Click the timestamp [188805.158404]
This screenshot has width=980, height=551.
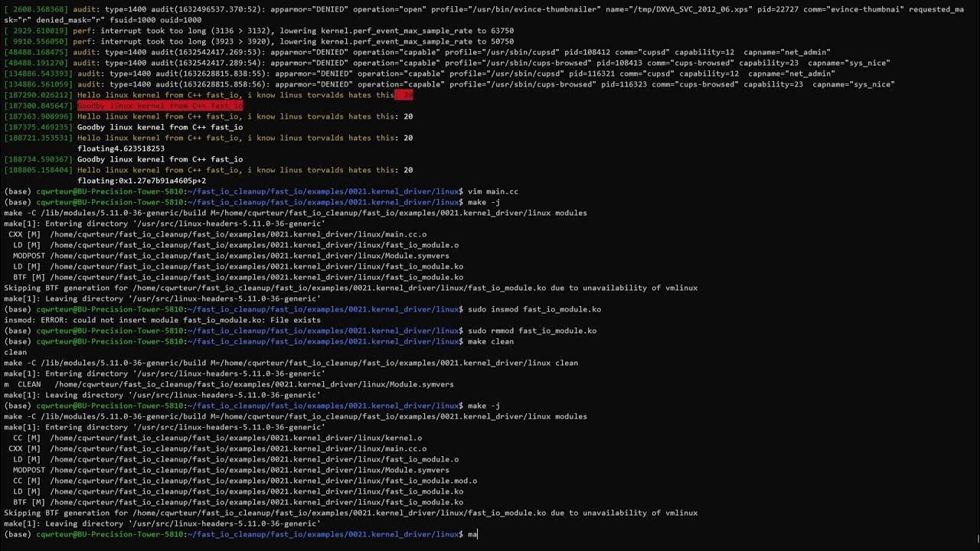click(x=38, y=170)
